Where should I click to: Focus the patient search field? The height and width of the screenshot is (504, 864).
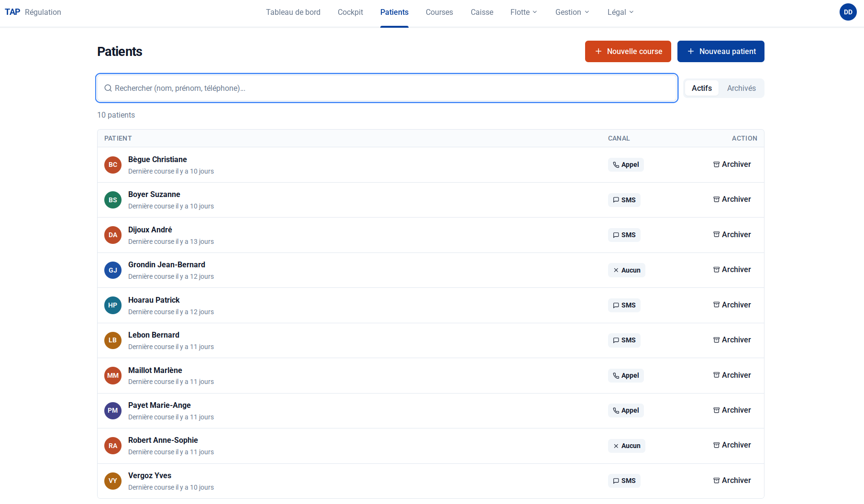387,88
